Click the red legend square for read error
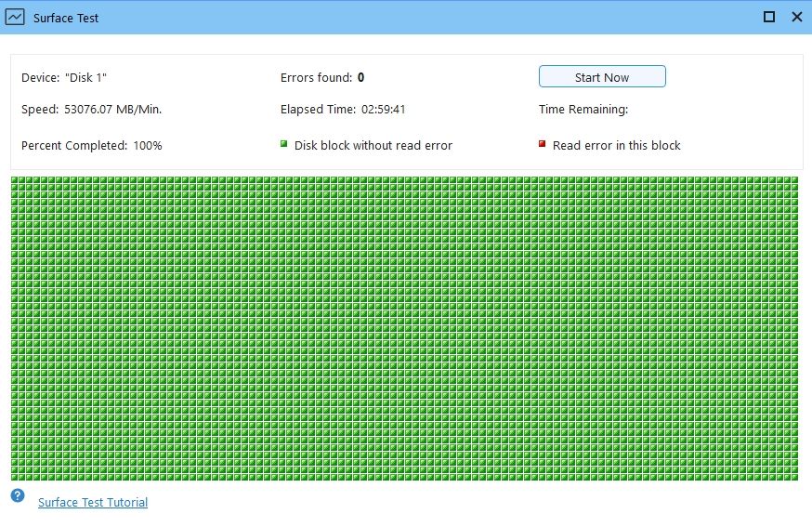This screenshot has height=527, width=812. [x=543, y=144]
